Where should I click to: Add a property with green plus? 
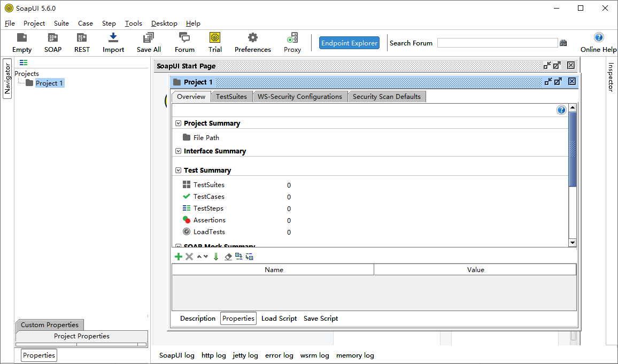(179, 257)
